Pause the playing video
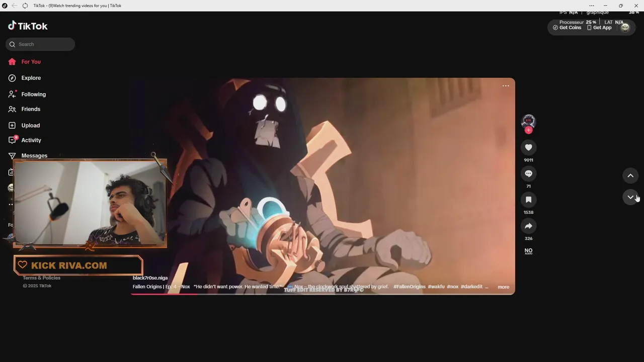This screenshot has width=644, height=362. (323, 186)
